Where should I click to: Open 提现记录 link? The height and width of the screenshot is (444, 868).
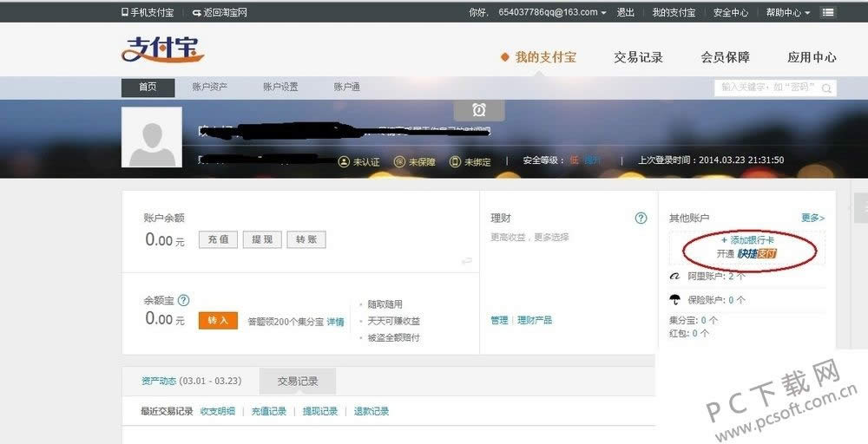(x=320, y=411)
